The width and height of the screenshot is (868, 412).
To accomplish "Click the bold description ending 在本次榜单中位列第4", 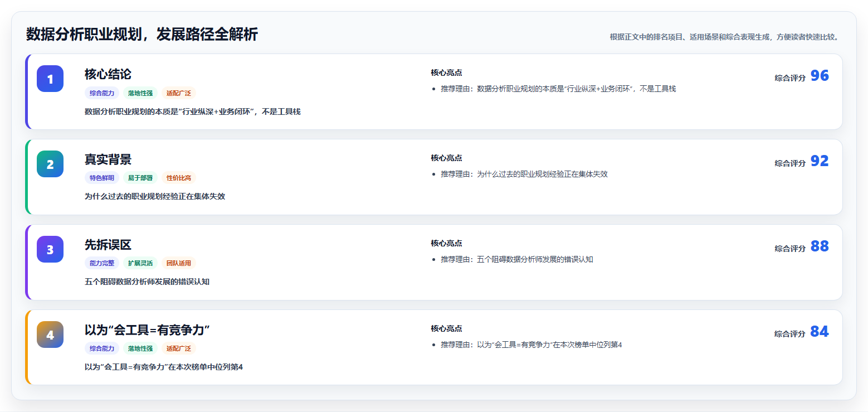I will (x=164, y=367).
